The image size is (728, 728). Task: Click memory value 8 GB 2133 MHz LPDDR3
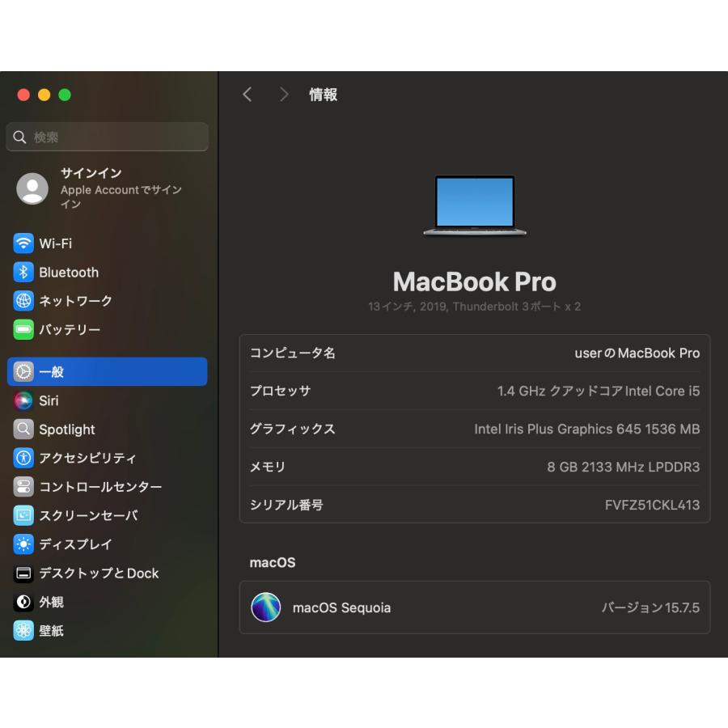click(623, 467)
